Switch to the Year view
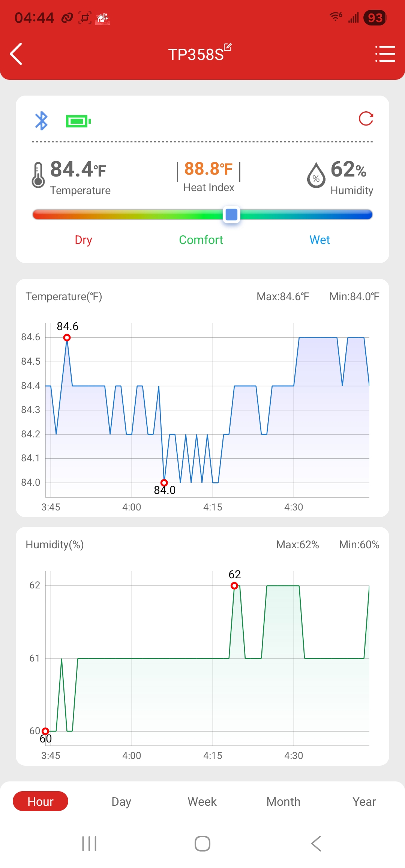This screenshot has width=405, height=868. click(x=364, y=801)
